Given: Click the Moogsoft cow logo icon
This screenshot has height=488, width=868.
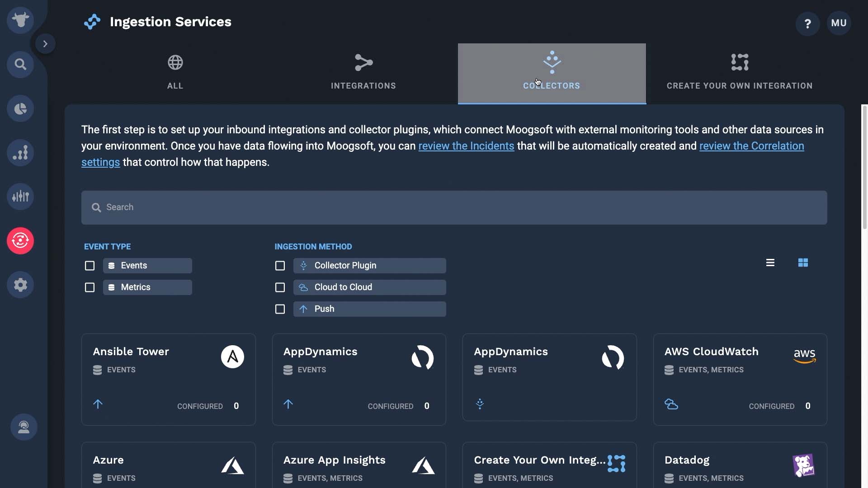Looking at the screenshot, I should click(x=20, y=20).
